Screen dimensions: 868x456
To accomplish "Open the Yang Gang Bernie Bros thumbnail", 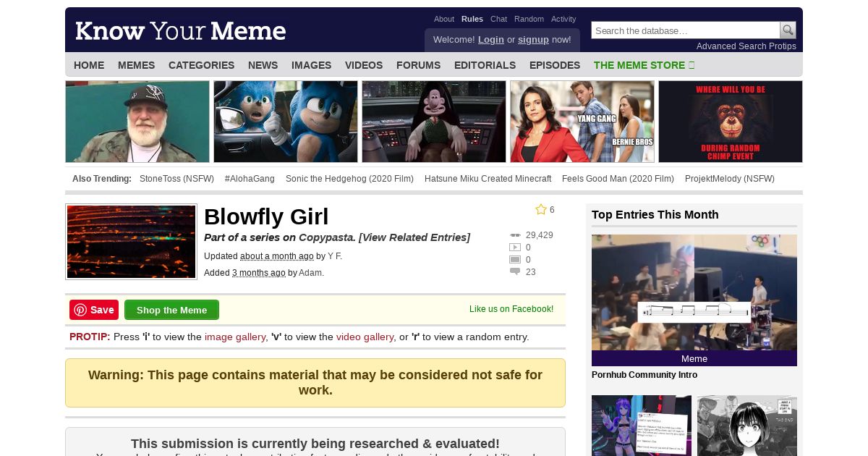I will coord(582,122).
